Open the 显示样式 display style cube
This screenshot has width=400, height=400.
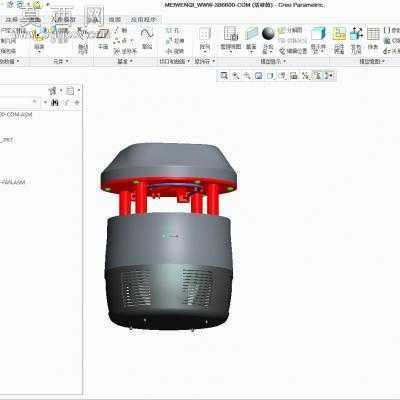coord(318,40)
